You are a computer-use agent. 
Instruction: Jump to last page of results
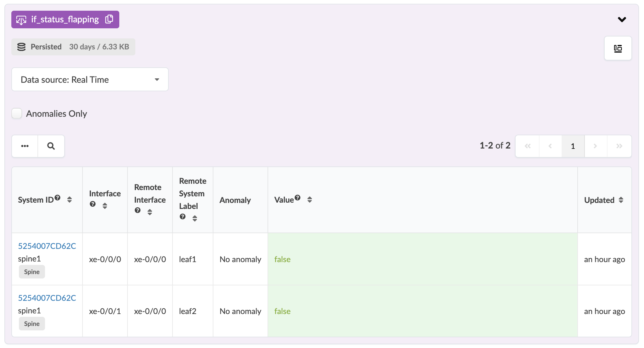coord(619,146)
